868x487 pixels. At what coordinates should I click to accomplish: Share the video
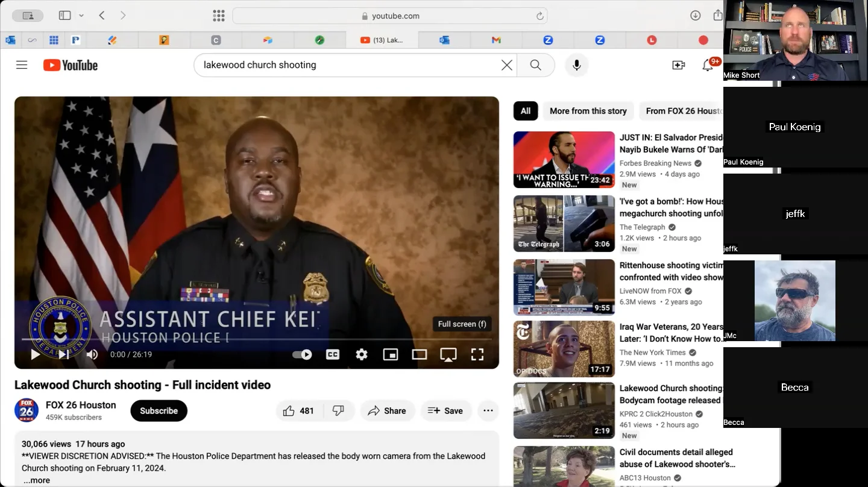tap(388, 410)
